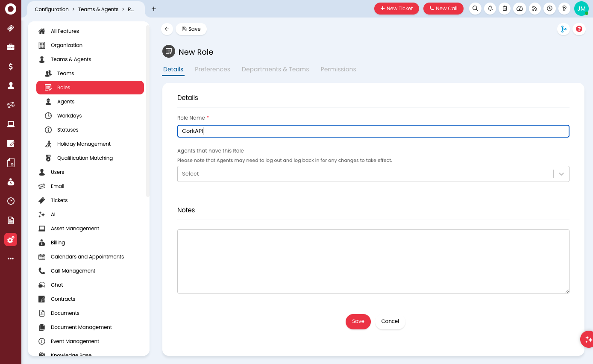The image size is (593, 364).
Task: Open the dollar sign icon in left rail
Action: (11, 66)
